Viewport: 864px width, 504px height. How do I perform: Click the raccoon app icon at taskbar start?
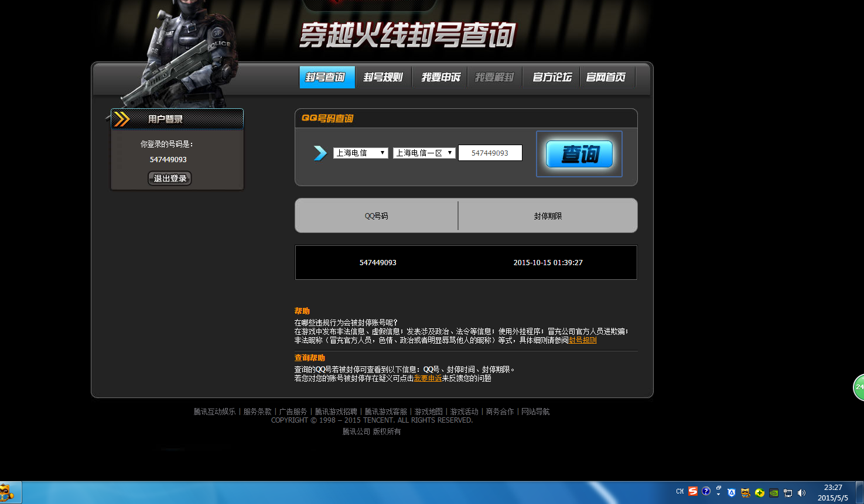pyautogui.click(x=8, y=492)
